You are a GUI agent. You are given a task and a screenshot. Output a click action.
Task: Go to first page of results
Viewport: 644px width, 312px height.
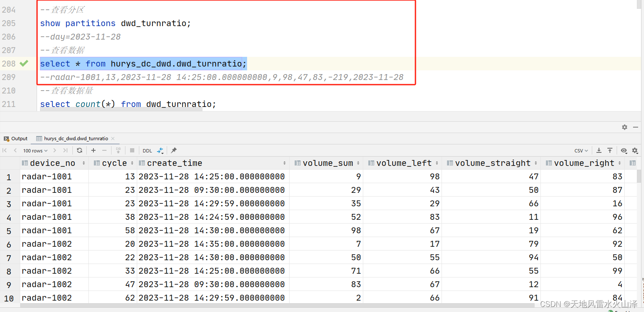(5, 150)
